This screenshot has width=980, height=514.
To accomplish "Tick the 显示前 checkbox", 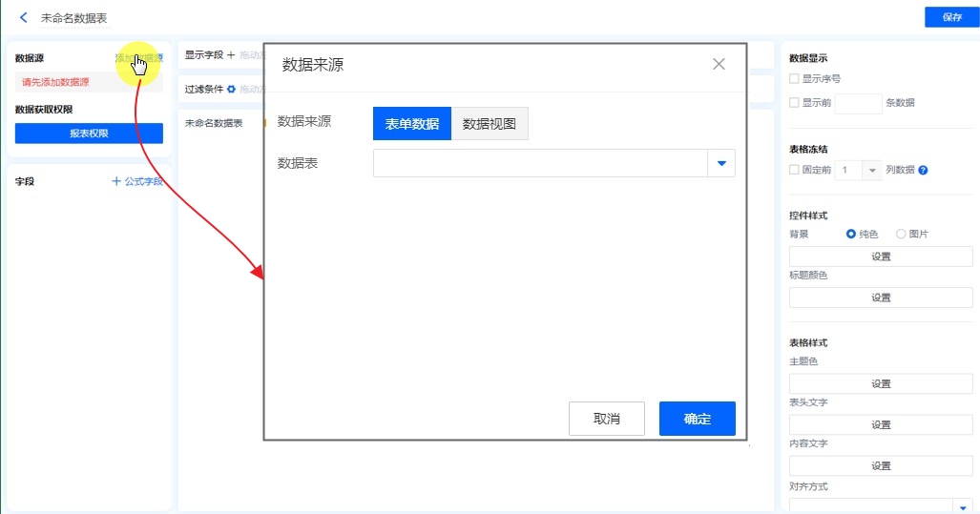I will tap(794, 103).
